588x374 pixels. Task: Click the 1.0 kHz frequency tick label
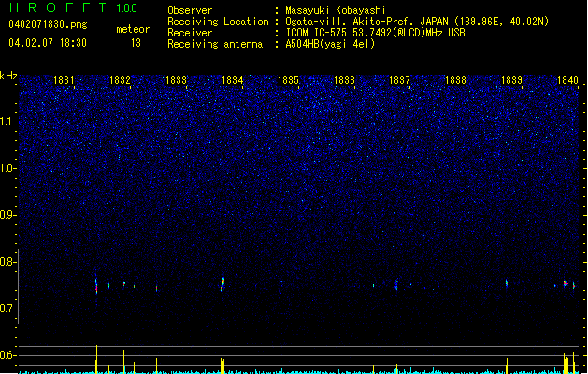7,168
